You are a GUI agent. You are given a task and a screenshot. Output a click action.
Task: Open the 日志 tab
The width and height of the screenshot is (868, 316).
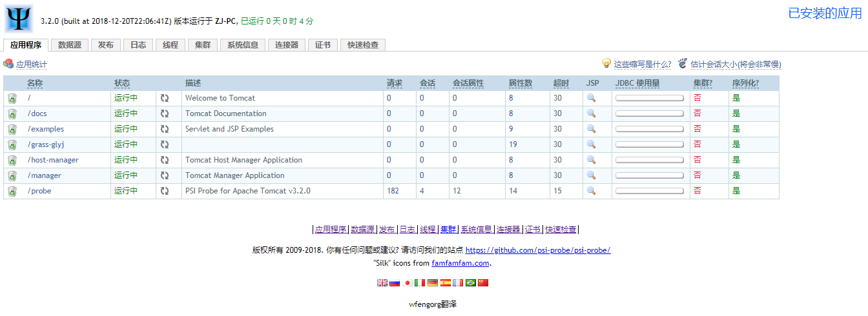point(138,45)
